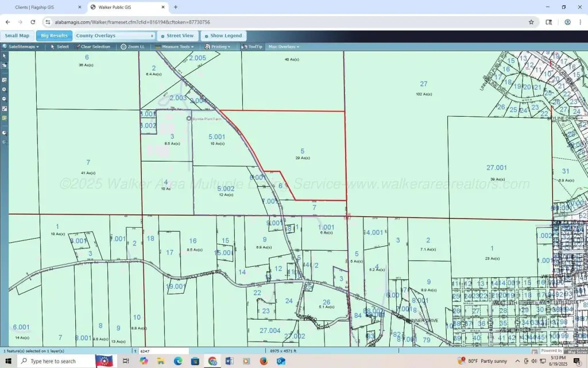
Task: Activate the pan hand tool
Action: coord(4,66)
